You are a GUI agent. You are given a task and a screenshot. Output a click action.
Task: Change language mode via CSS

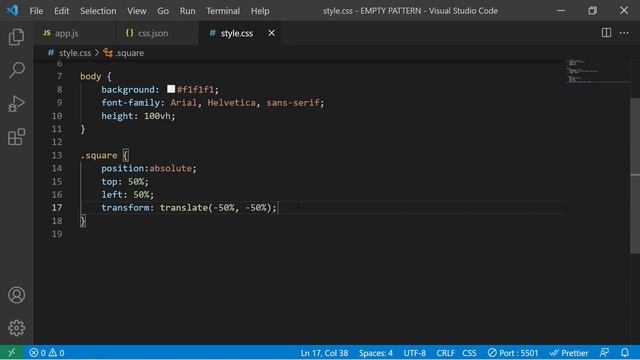469,353
